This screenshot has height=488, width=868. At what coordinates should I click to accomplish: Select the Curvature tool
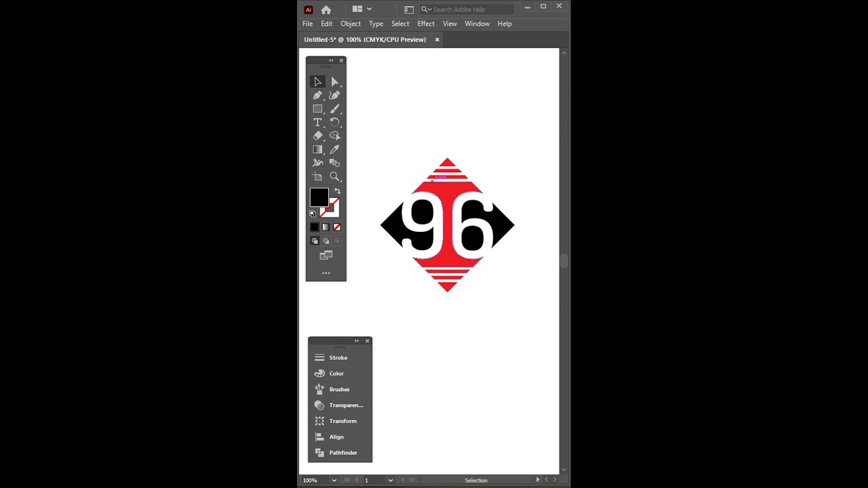point(335,96)
